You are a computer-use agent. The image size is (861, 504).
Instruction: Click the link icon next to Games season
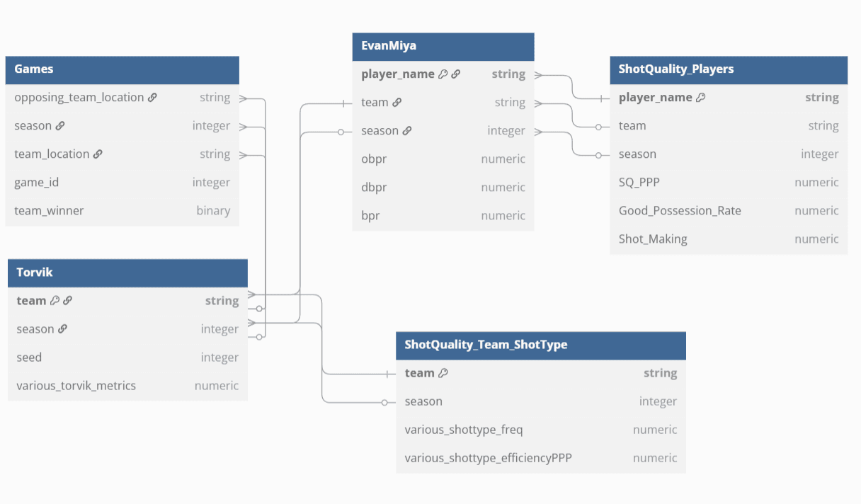(x=60, y=126)
